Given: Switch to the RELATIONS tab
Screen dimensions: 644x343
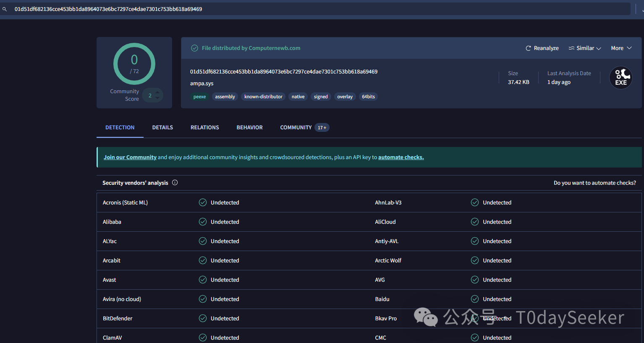Looking at the screenshot, I should point(205,128).
